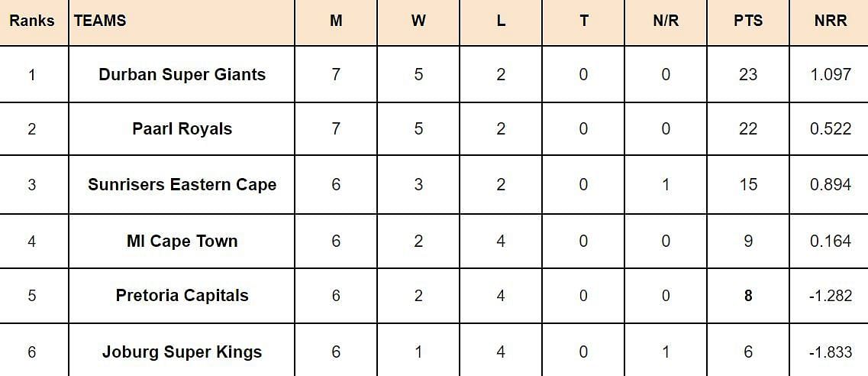Viewport: 868px width, 376px height.
Task: Click the W column header
Action: point(418,21)
